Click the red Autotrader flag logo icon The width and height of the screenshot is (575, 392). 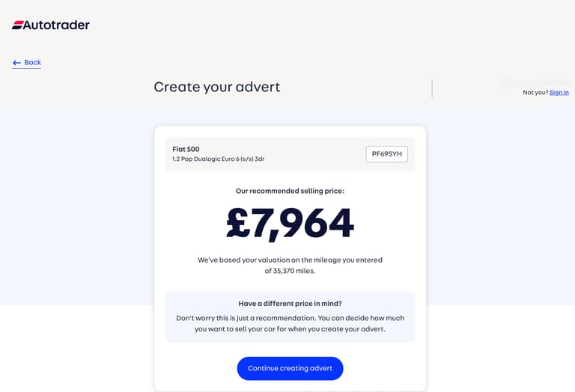click(18, 25)
